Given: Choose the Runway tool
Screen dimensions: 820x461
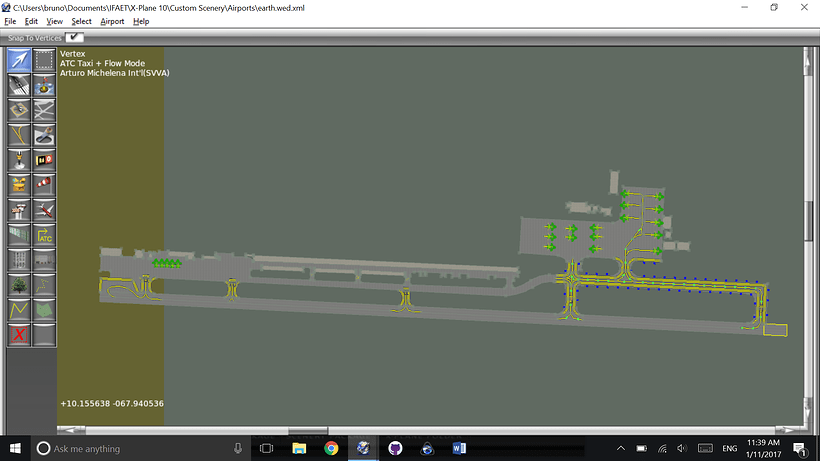Looking at the screenshot, I should pos(19,85).
